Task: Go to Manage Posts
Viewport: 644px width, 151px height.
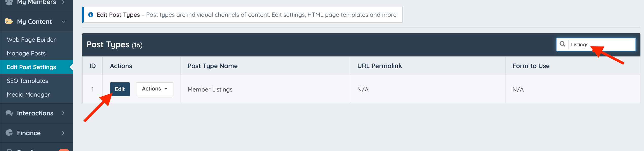Action: pos(26,53)
